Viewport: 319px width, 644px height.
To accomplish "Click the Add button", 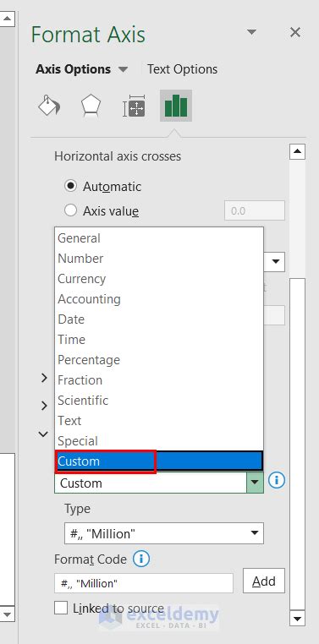I will click(264, 581).
